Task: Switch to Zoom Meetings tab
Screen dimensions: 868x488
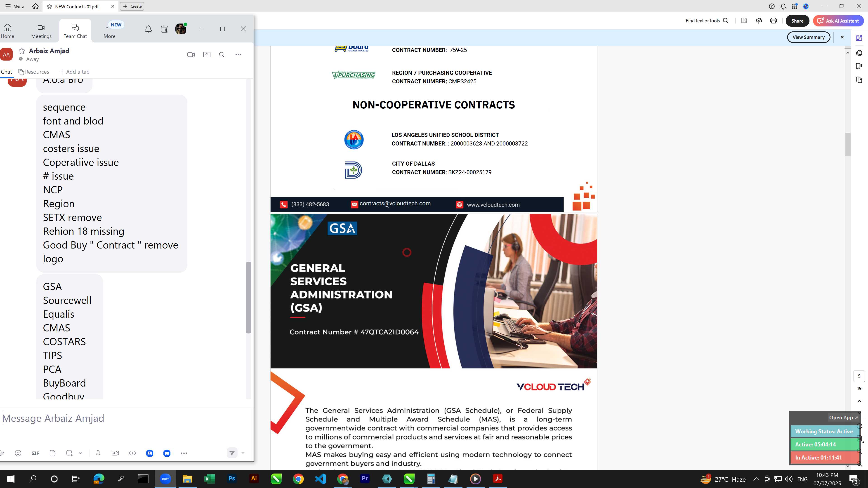Action: tap(41, 31)
